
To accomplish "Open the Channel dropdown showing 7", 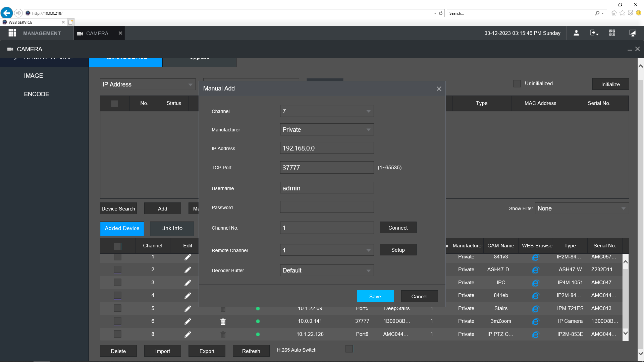I will click(x=327, y=111).
